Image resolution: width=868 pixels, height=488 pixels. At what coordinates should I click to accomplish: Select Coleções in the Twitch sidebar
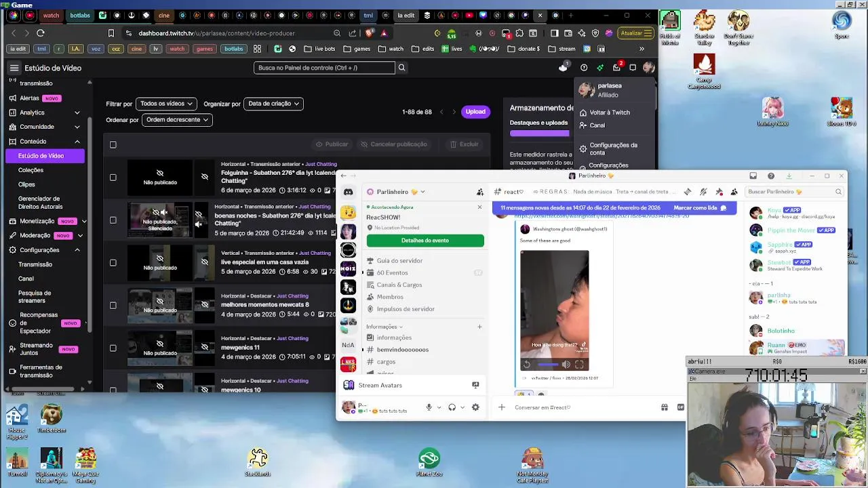[x=31, y=170]
